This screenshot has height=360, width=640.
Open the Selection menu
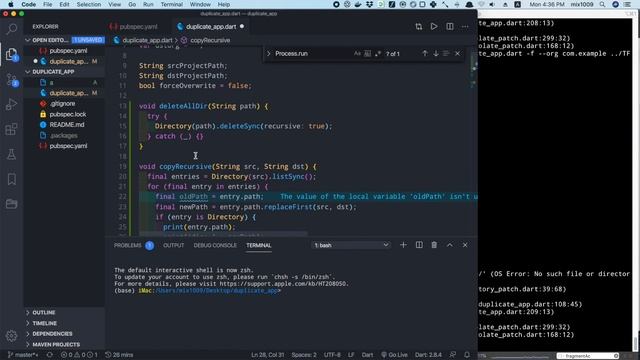(x=89, y=4)
